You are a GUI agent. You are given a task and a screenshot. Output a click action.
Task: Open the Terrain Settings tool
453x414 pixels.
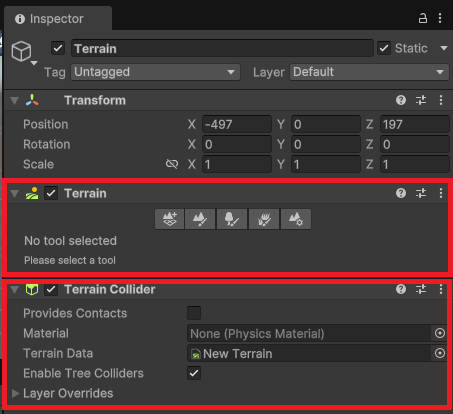click(296, 219)
